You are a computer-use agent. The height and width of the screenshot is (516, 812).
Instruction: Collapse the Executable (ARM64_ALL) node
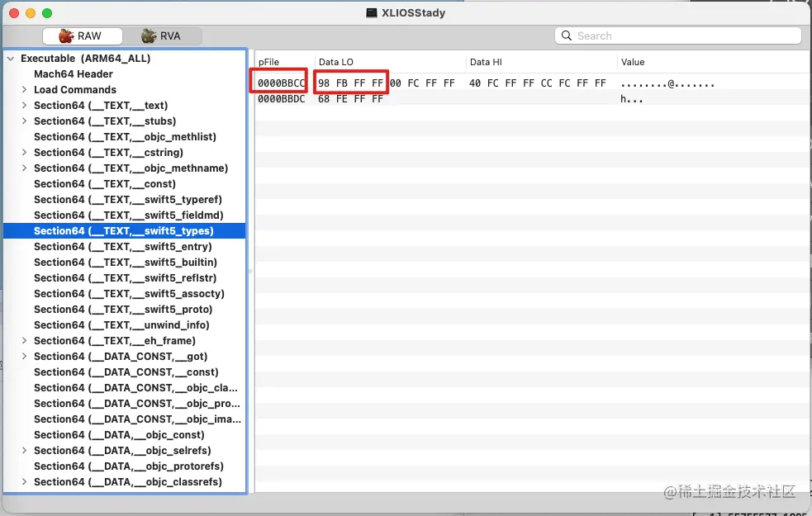(x=11, y=59)
